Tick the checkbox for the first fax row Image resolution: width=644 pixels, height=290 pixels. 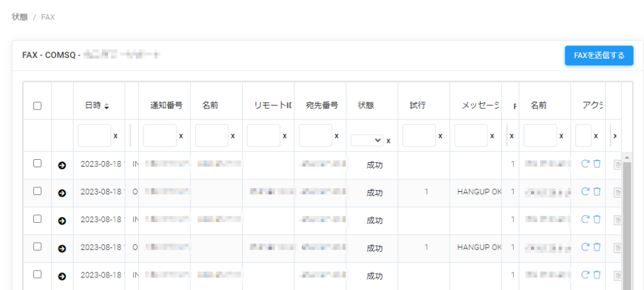(37, 164)
